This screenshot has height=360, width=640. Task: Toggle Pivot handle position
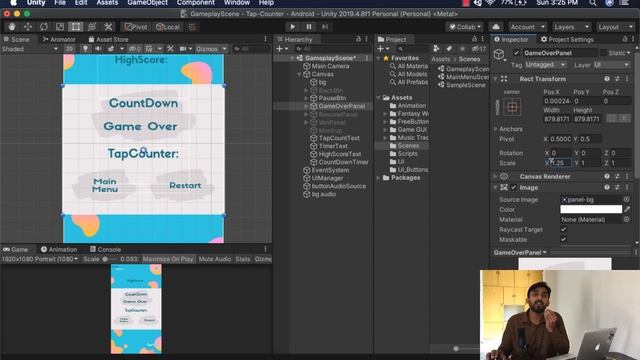136,27
